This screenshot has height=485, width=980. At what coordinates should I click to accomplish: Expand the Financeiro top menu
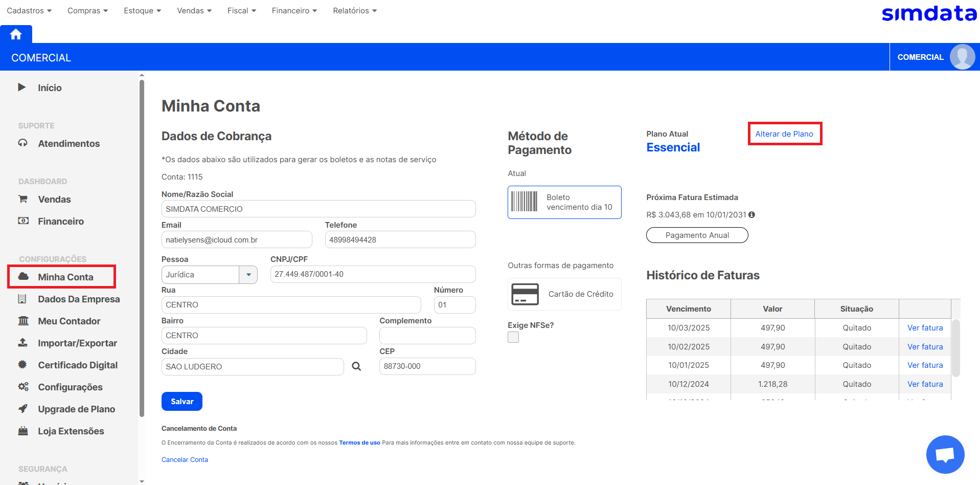(294, 11)
